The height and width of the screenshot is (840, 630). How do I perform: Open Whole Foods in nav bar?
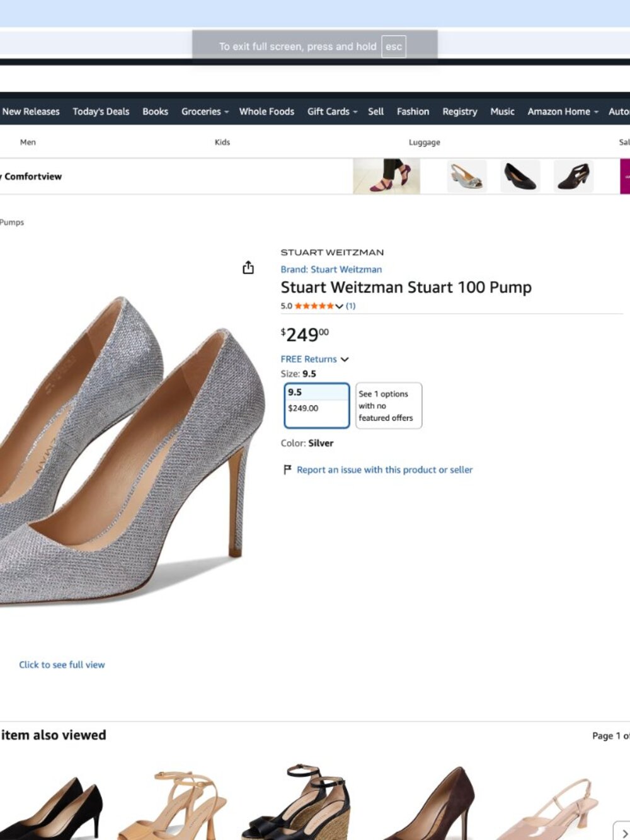(266, 112)
